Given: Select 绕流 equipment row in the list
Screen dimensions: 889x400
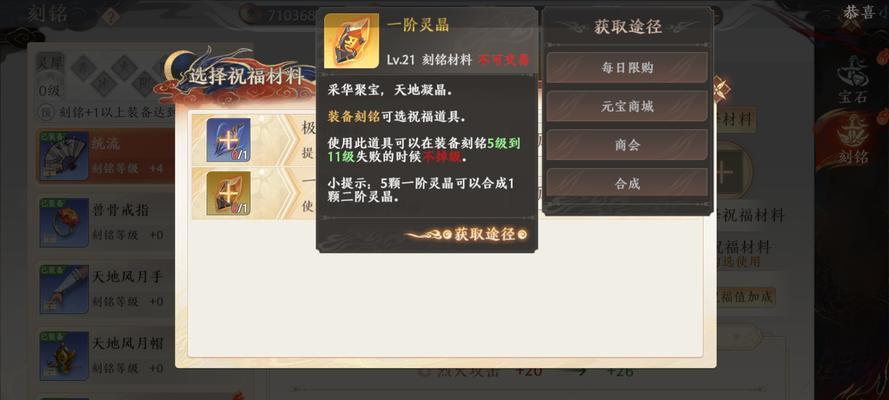Looking at the screenshot, I should (105, 156).
